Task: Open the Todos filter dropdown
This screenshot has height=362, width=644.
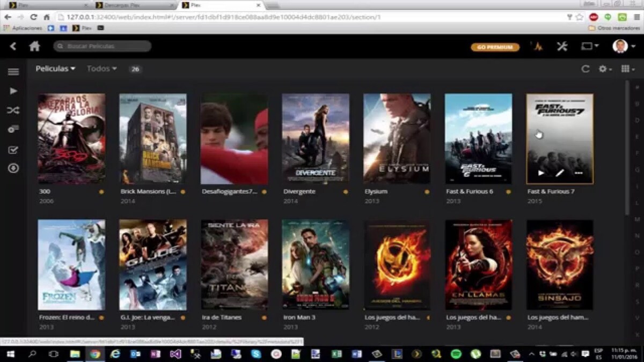Action: point(101,69)
